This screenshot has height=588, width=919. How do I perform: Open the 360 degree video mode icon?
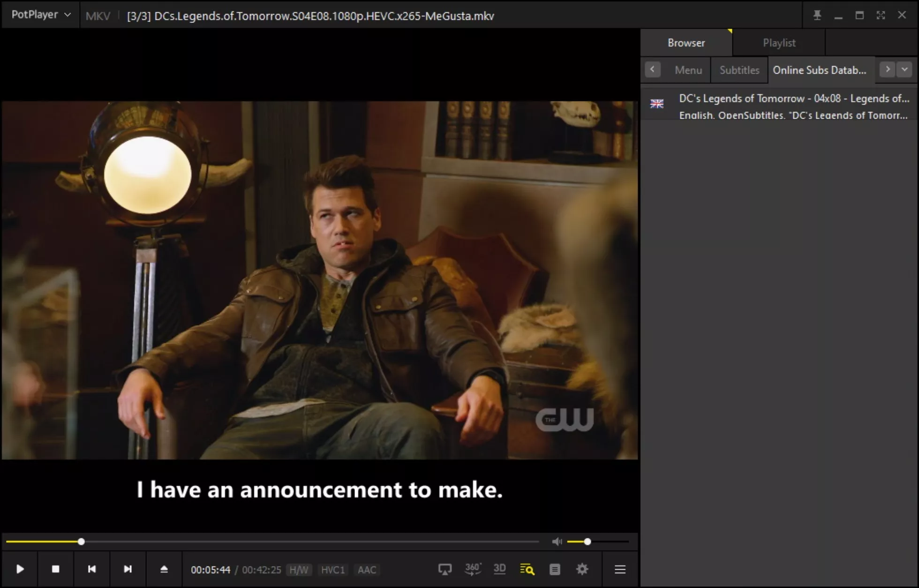click(473, 569)
